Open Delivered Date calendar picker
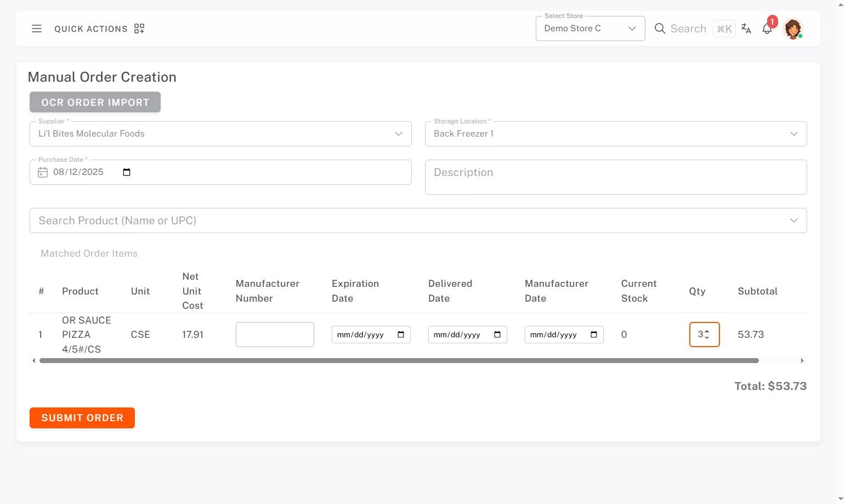 point(497,335)
